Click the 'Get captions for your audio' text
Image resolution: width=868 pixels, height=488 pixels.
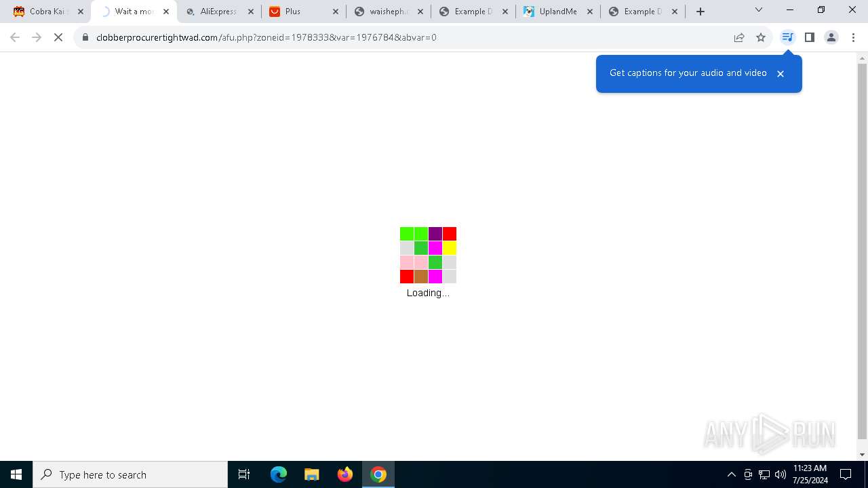[x=688, y=73]
